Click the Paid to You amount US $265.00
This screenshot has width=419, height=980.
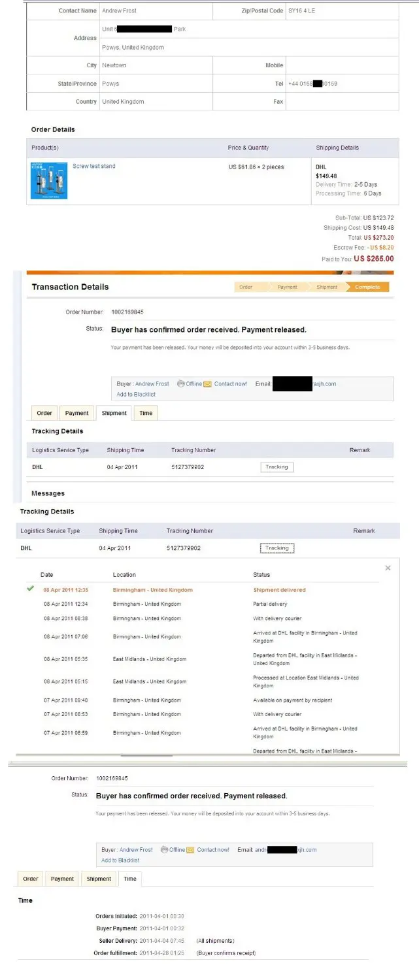374,259
